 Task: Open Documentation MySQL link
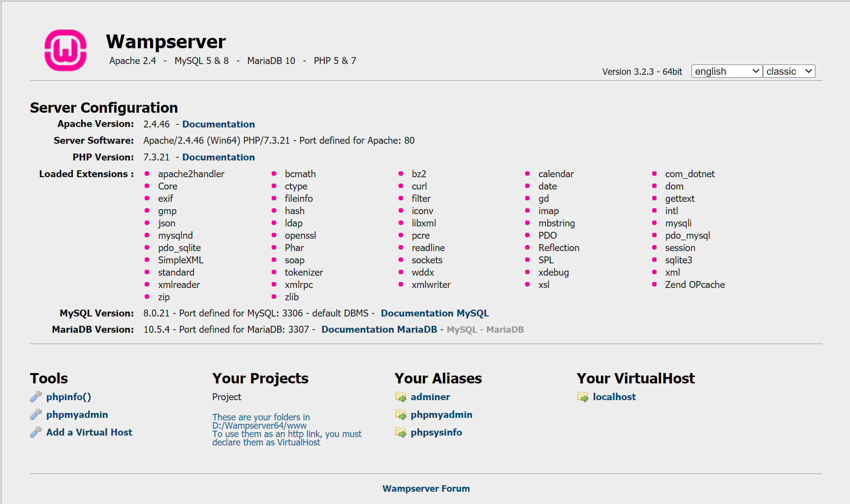click(435, 313)
